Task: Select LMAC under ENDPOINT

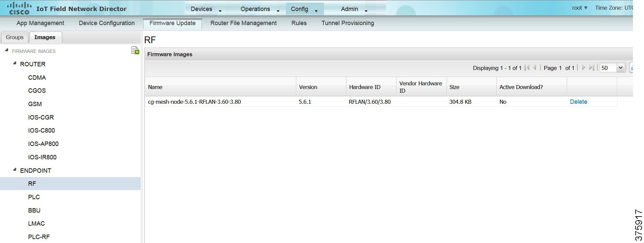Action: [x=36, y=224]
